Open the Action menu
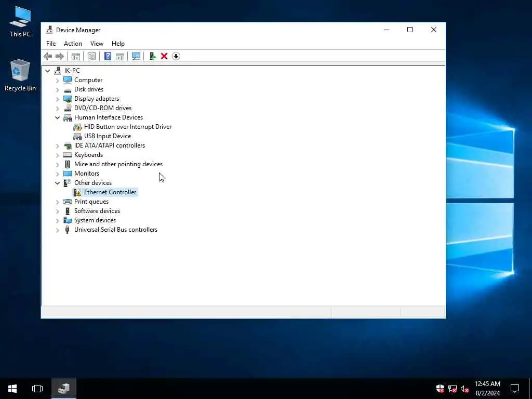The height and width of the screenshot is (399, 532). coord(73,44)
